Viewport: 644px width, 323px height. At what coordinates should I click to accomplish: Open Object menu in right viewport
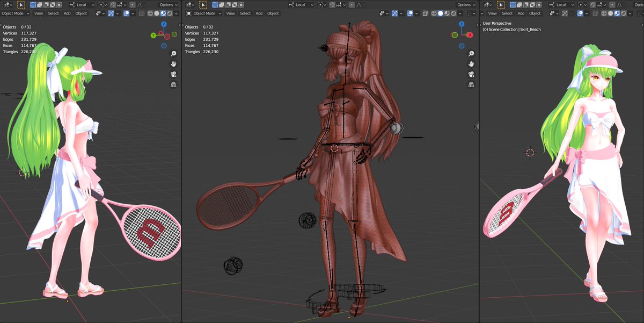[x=535, y=13]
